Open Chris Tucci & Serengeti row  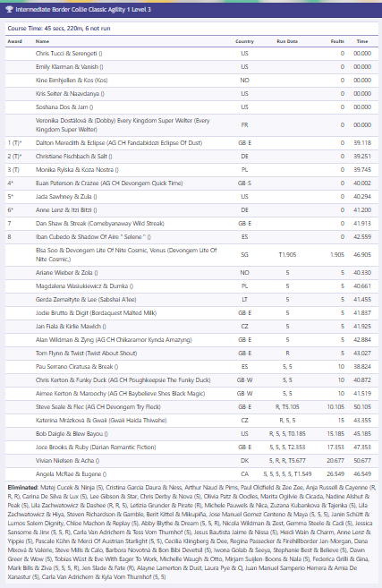click(x=191, y=54)
